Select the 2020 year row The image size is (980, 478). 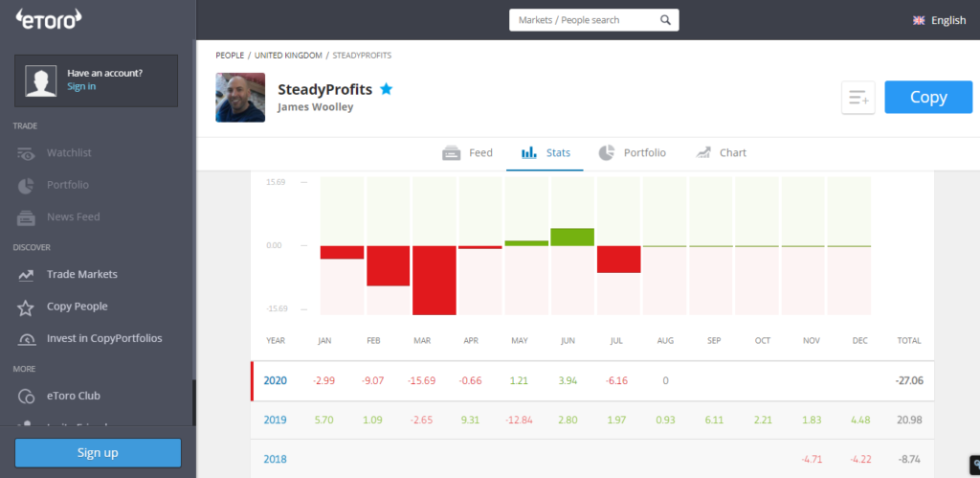592,381
